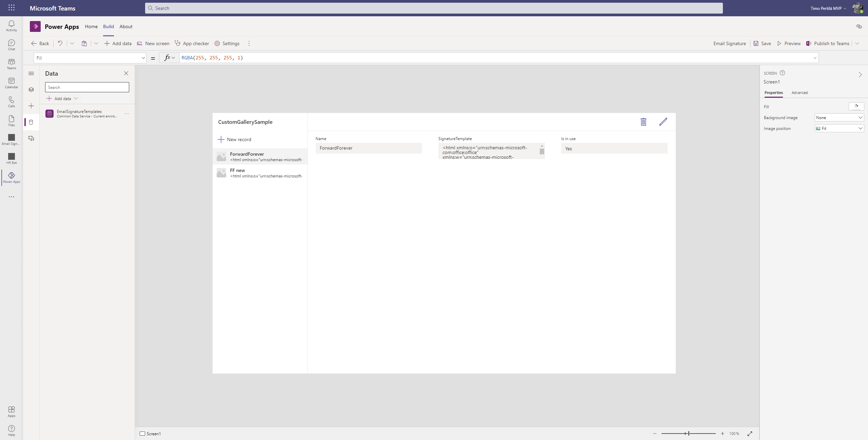Click the Insert plus icon in sidebar
The height and width of the screenshot is (440, 868).
31,106
